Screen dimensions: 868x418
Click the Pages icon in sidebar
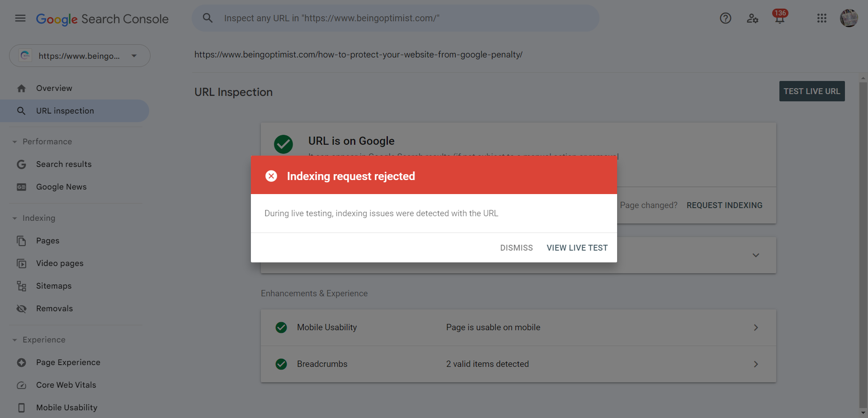tap(21, 241)
